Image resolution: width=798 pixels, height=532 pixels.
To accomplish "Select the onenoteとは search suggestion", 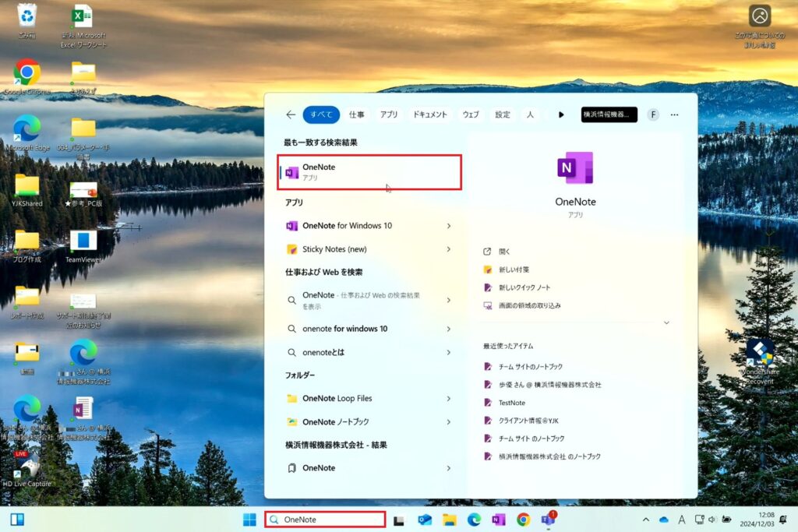I will [369, 353].
